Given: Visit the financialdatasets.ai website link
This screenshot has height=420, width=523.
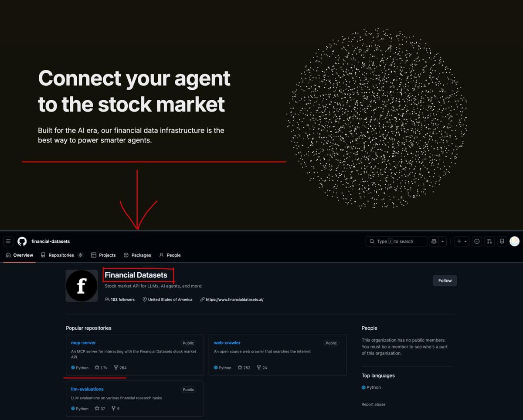Looking at the screenshot, I should [x=234, y=300].
